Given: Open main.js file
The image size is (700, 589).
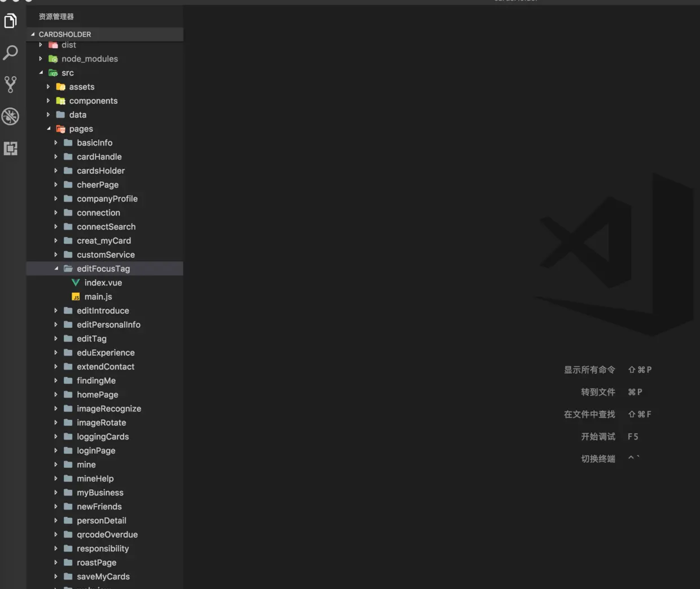Looking at the screenshot, I should pos(105,297).
